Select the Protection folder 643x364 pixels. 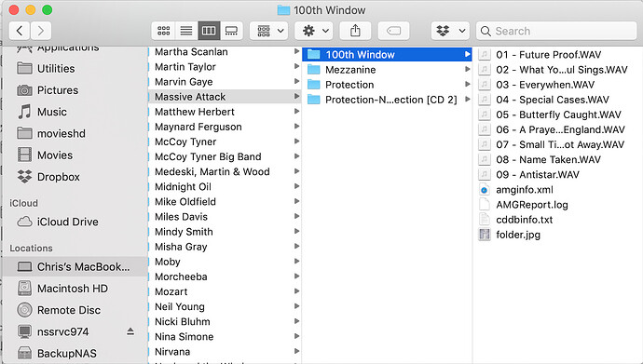(387, 85)
